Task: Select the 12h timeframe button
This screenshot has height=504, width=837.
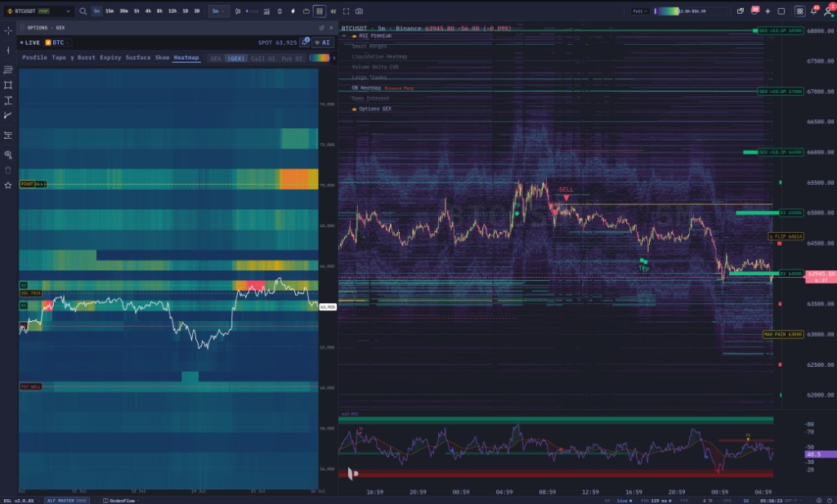Action: coord(172,11)
